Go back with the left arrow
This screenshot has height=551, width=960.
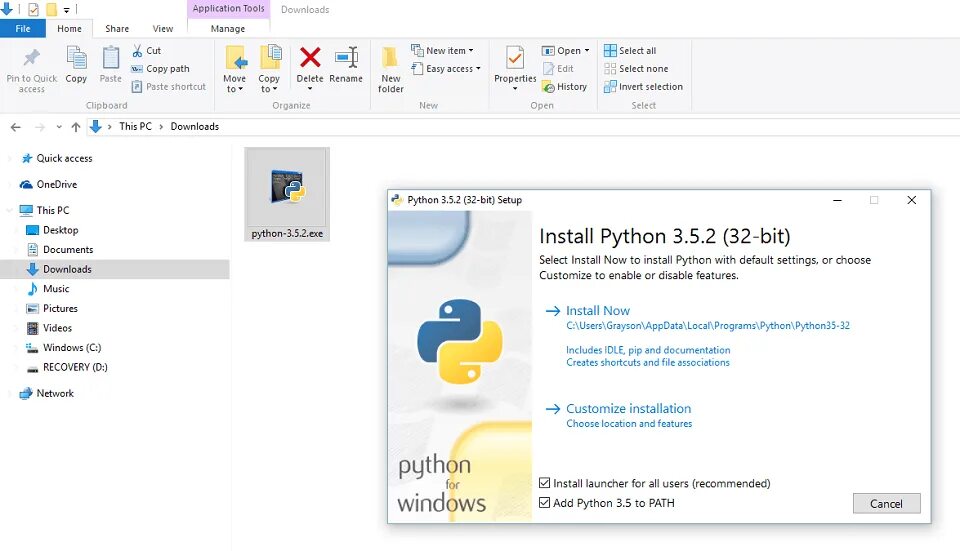tap(16, 127)
